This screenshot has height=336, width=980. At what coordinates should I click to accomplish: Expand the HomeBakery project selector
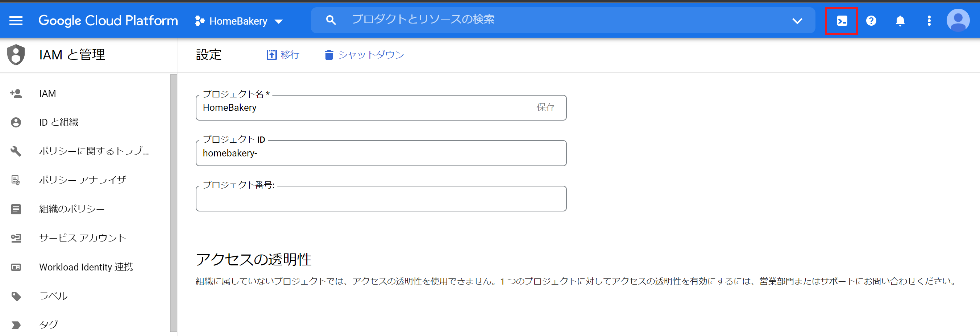238,21
